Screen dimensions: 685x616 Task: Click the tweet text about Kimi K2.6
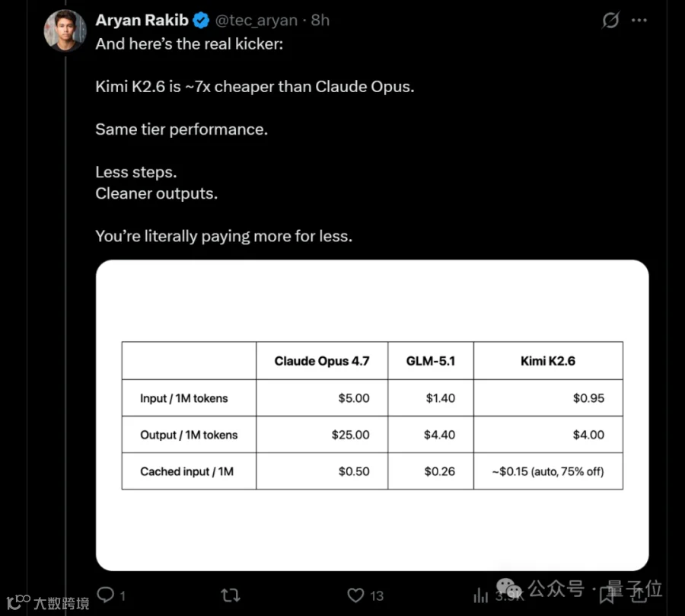click(255, 86)
